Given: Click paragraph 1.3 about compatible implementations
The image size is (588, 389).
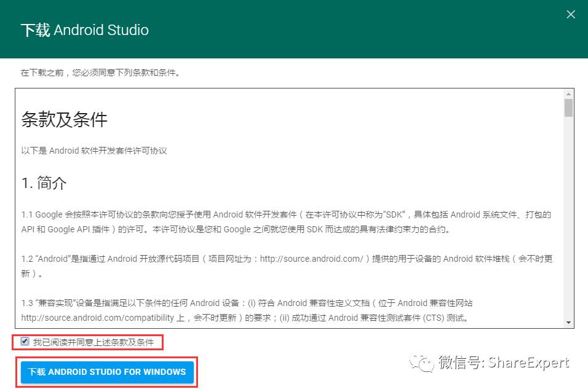Looking at the screenshot, I should pyautogui.click(x=247, y=310).
